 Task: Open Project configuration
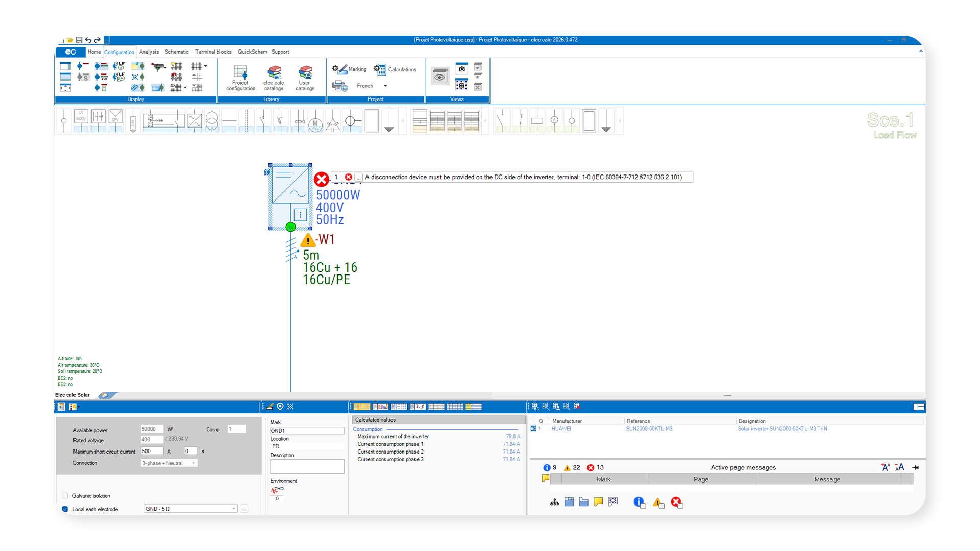point(240,78)
